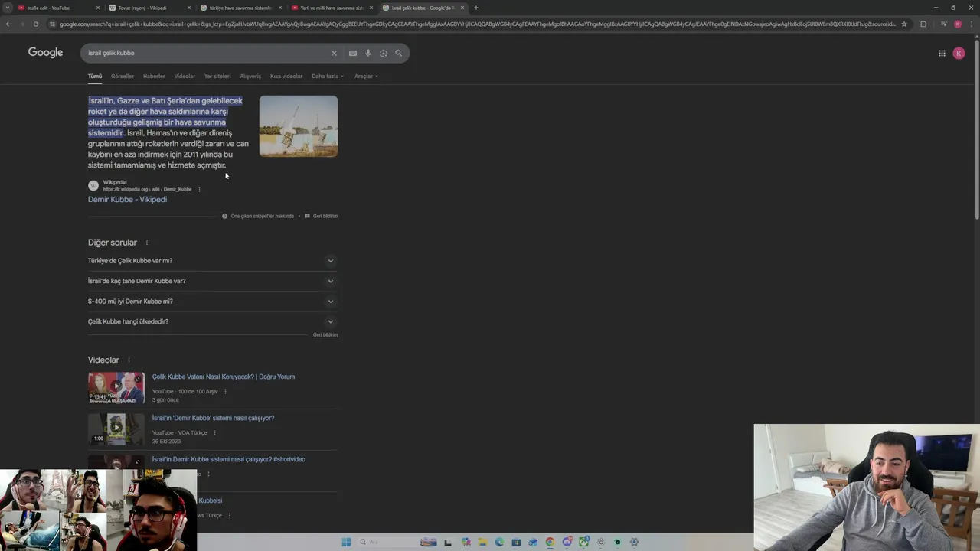Screen dimensions: 980x551
Task: Open the 'Diğer sorular' three-dot options
Action: click(147, 243)
